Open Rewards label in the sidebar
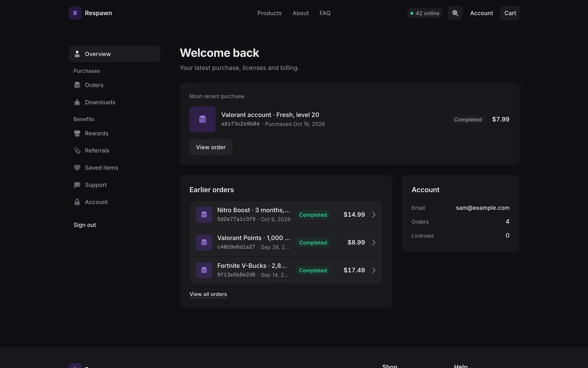The width and height of the screenshot is (588, 368). click(97, 133)
